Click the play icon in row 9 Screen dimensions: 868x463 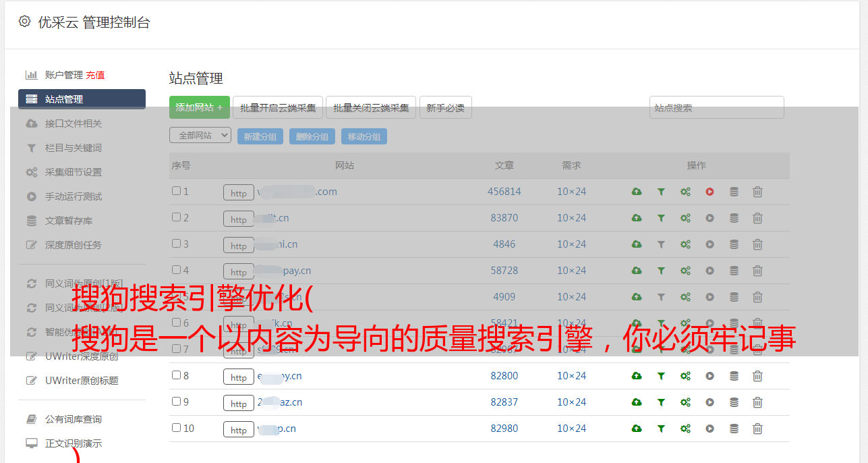tap(710, 402)
